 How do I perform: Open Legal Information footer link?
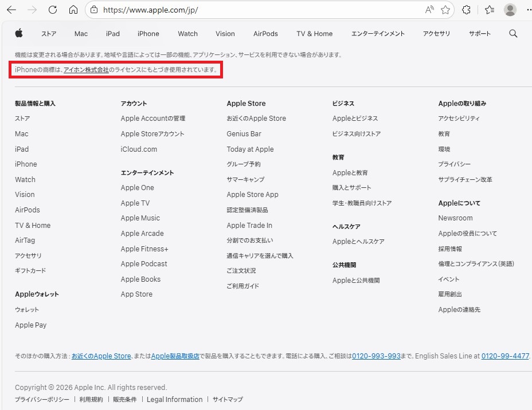(x=174, y=400)
